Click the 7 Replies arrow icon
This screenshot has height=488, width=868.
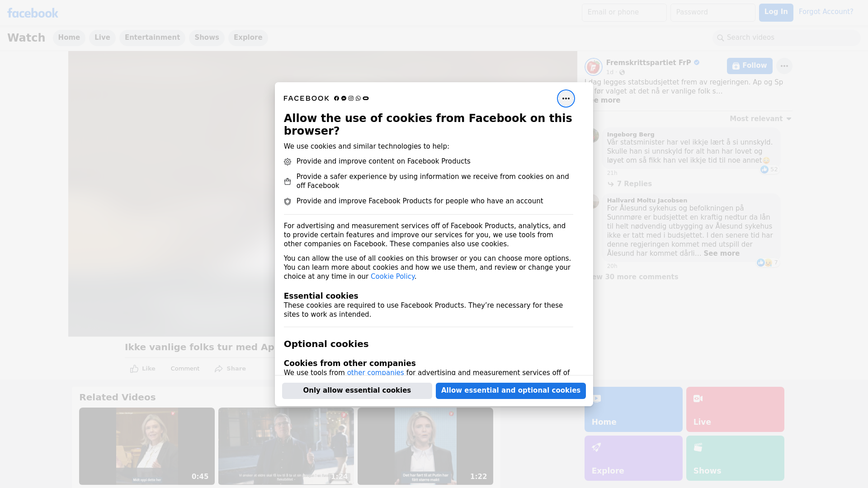(611, 184)
